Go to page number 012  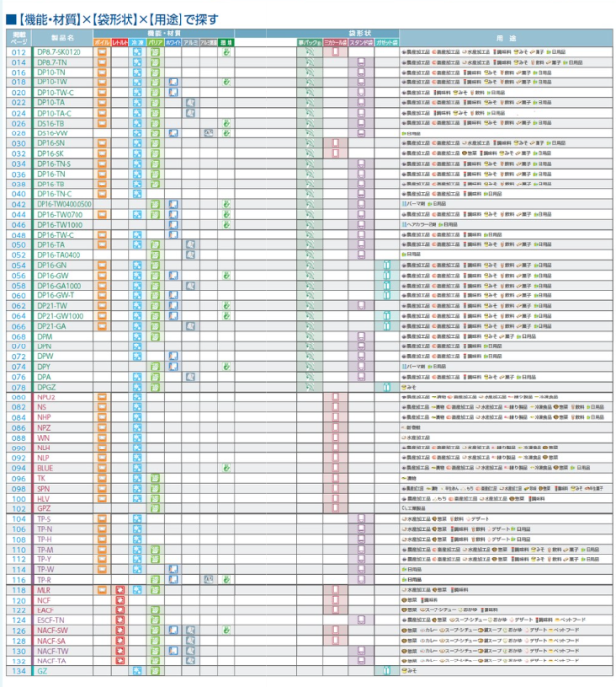(19, 51)
